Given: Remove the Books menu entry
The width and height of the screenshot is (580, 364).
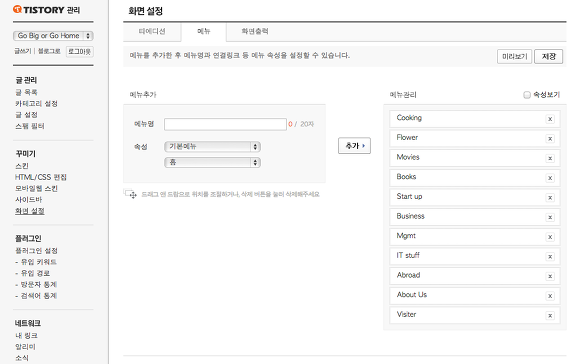Looking at the screenshot, I should point(550,178).
